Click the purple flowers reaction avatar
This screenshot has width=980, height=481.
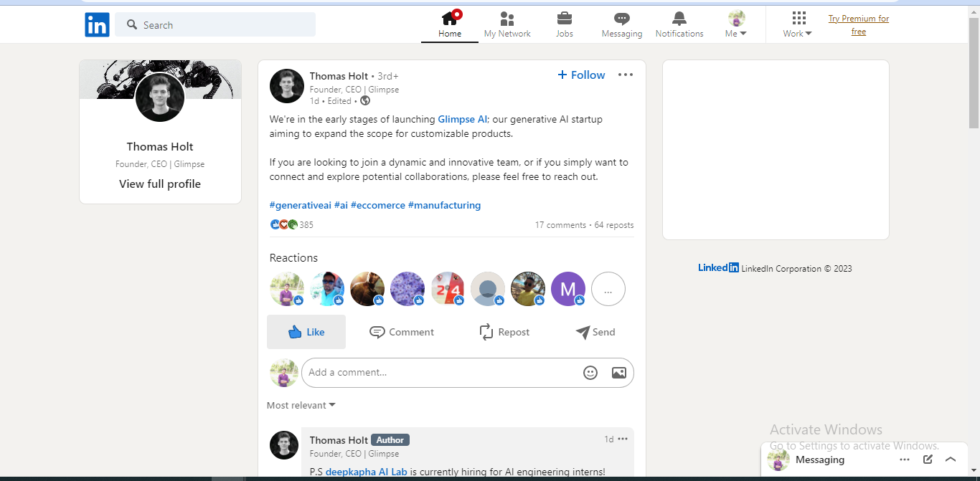pyautogui.click(x=407, y=289)
